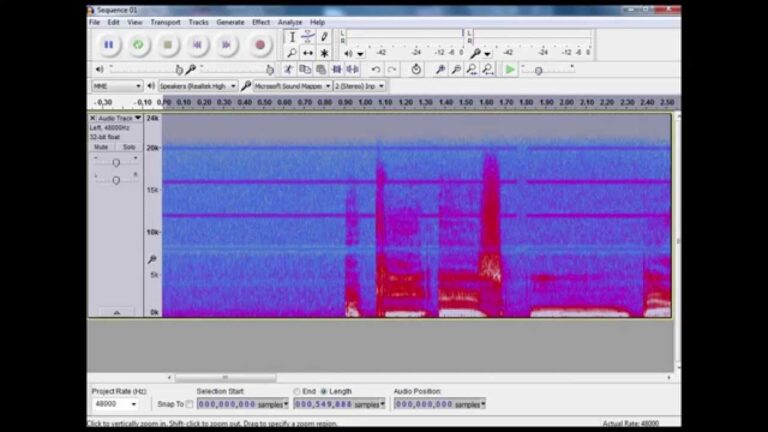Select the Envelope tool
Image resolution: width=768 pixels, height=432 pixels.
tap(308, 37)
